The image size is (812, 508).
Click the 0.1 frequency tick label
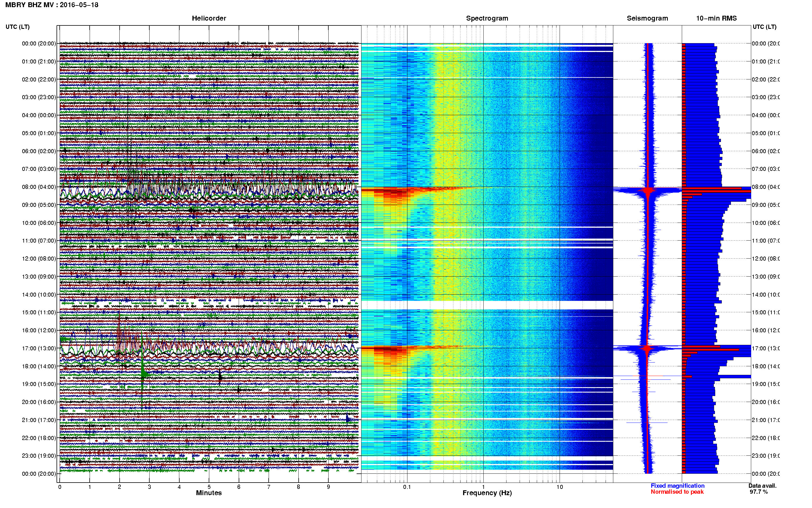[407, 487]
